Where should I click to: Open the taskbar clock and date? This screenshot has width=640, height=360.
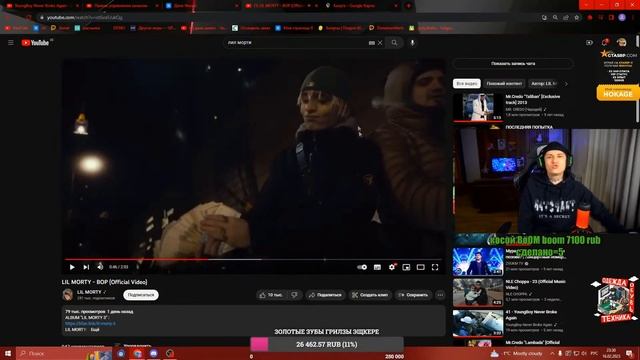pos(611,353)
